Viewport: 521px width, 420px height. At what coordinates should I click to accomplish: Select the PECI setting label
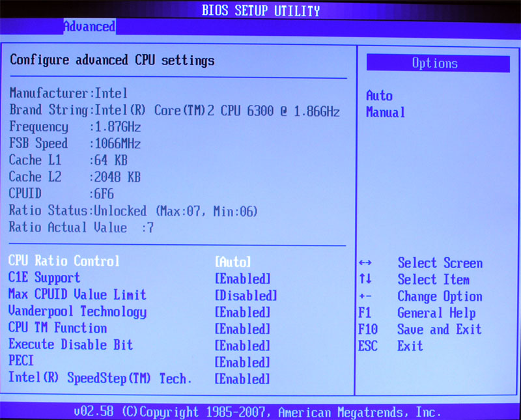click(x=21, y=361)
